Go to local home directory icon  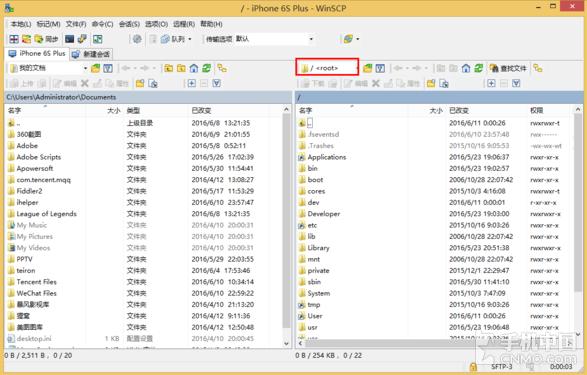(x=194, y=68)
